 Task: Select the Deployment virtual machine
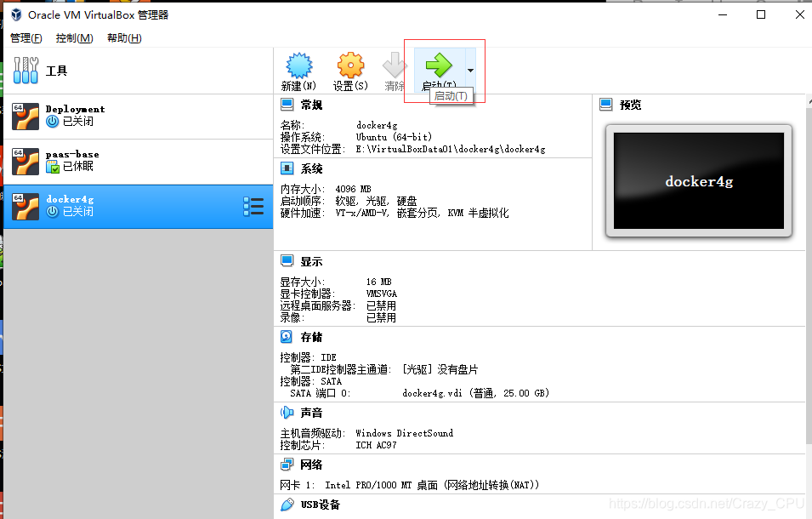[x=139, y=116]
